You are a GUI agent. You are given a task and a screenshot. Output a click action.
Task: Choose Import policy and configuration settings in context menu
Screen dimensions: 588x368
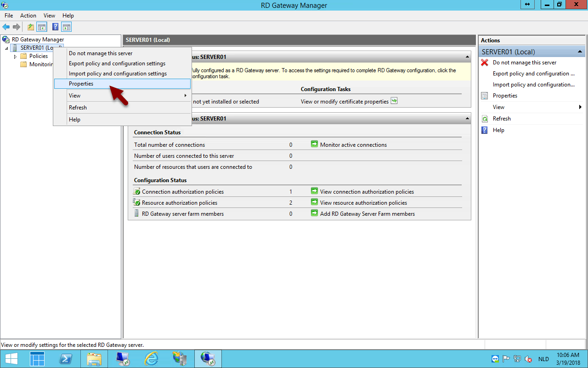click(122, 74)
